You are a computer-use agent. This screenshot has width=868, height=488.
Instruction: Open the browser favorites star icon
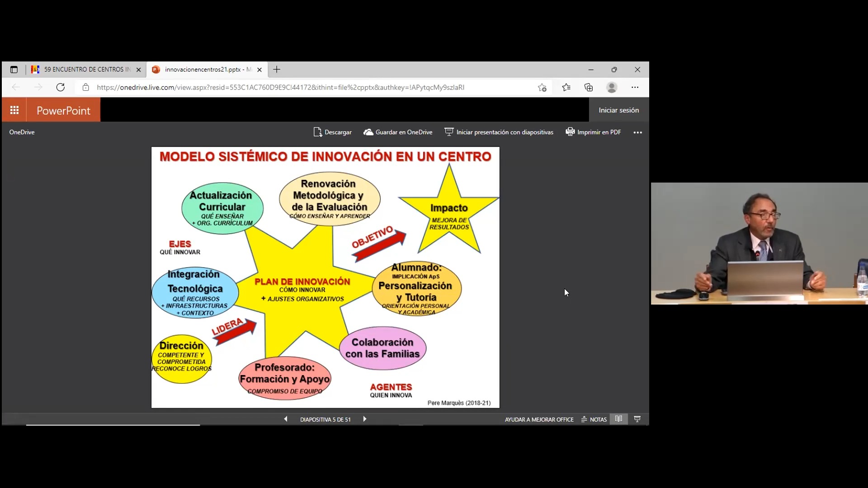click(566, 88)
